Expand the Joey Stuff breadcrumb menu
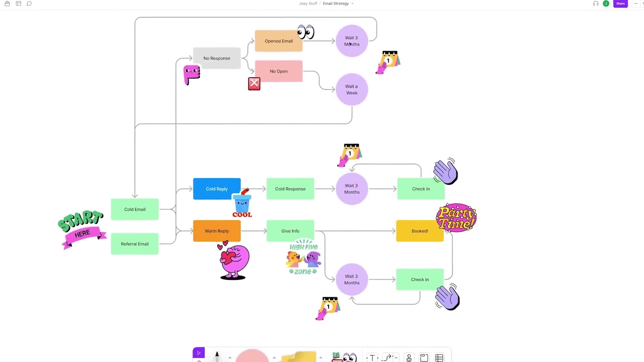644x362 pixels. pyautogui.click(x=308, y=4)
